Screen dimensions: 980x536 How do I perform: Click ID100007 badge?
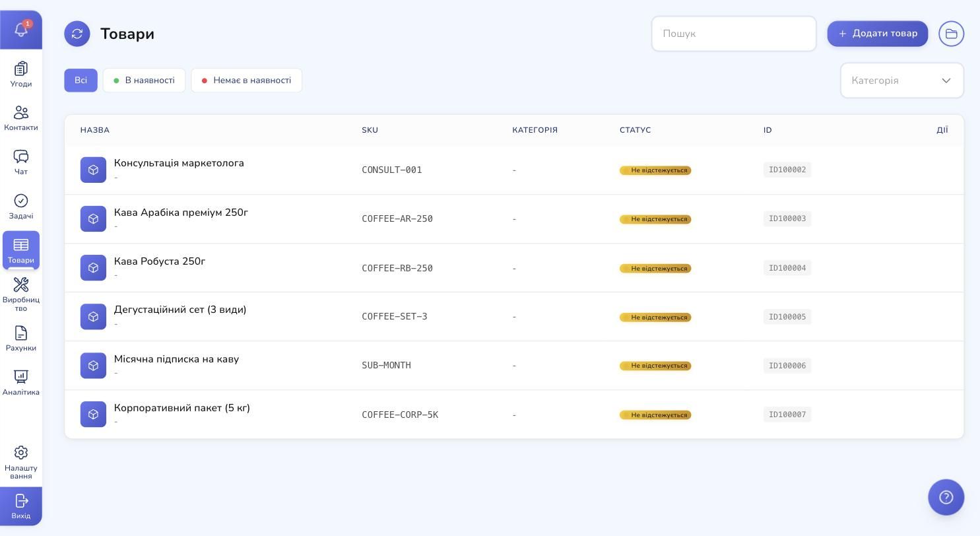tap(787, 414)
